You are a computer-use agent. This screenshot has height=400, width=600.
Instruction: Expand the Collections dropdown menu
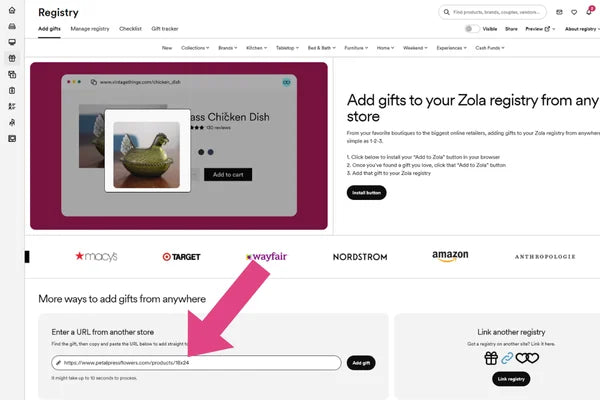click(x=195, y=48)
